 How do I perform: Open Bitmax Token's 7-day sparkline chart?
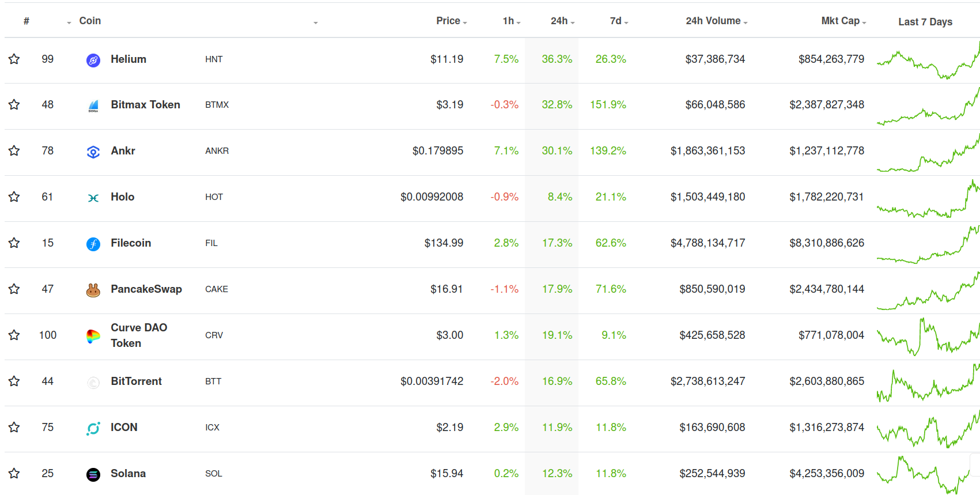tap(928, 105)
